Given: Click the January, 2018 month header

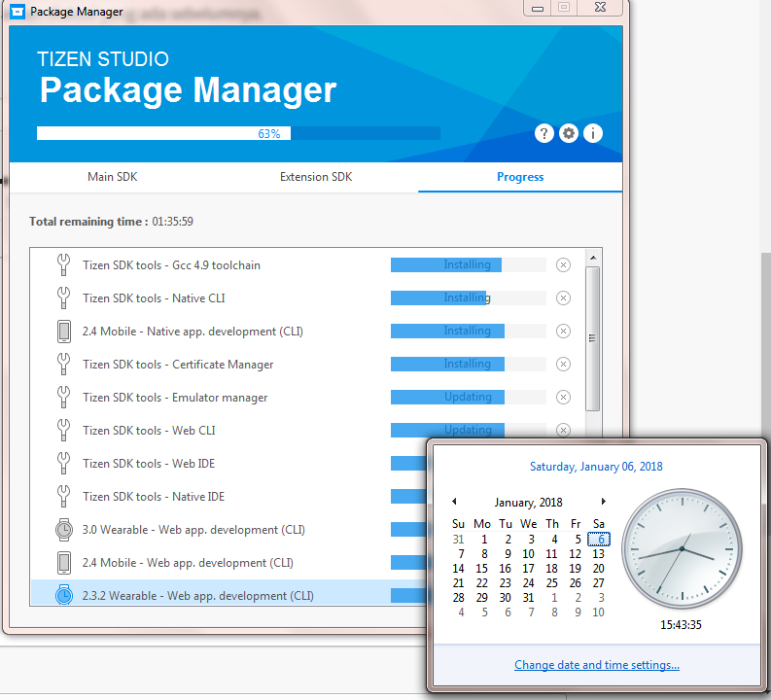Looking at the screenshot, I should pyautogui.click(x=528, y=503).
